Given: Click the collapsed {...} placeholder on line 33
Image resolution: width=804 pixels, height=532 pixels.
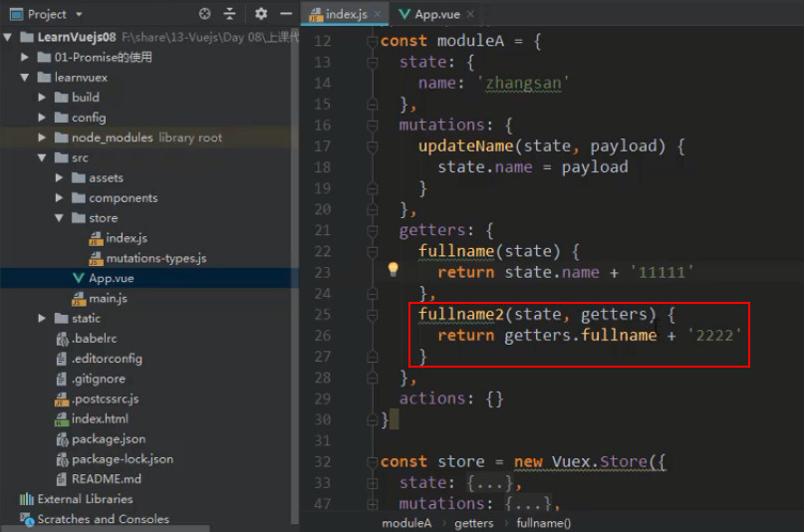Looking at the screenshot, I should [x=490, y=483].
